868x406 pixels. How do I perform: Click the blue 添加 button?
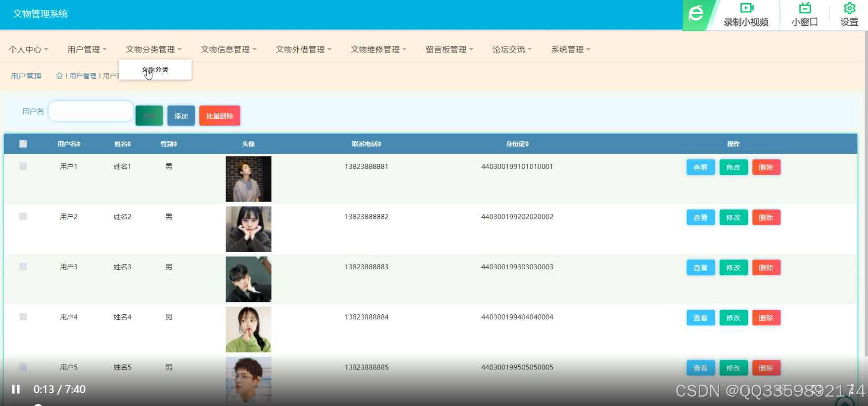click(181, 116)
